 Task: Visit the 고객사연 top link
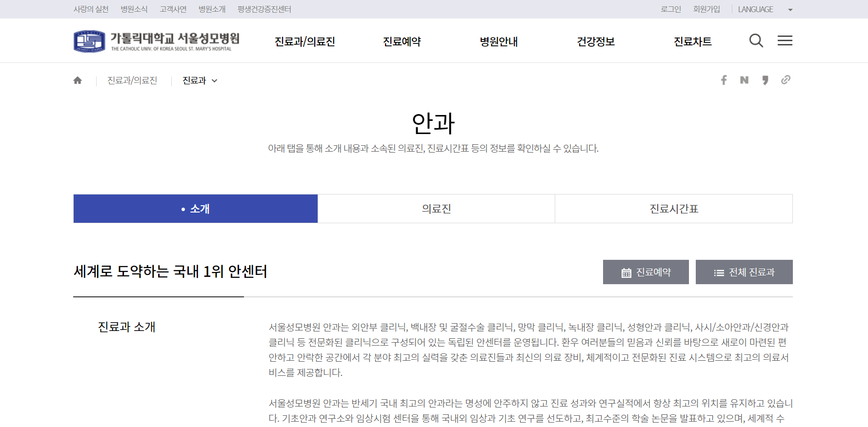point(173,9)
